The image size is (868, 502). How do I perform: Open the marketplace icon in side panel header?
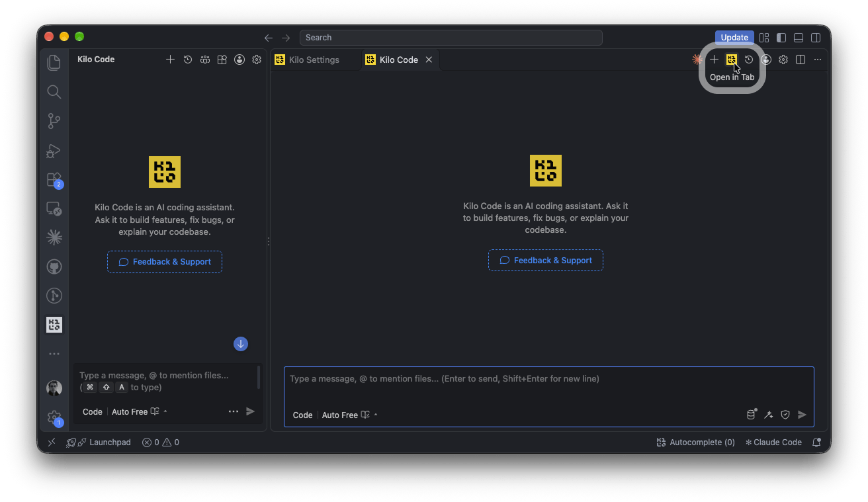pos(222,60)
